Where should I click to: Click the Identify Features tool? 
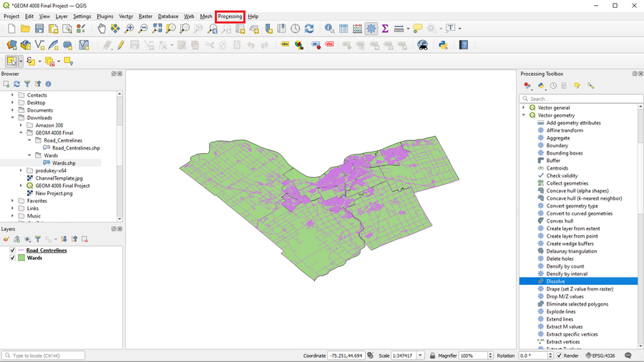(x=329, y=29)
